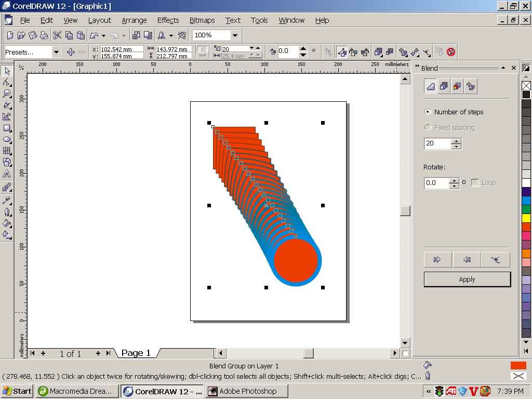
Task: Switch to the Page 1 tab
Action: point(136,353)
